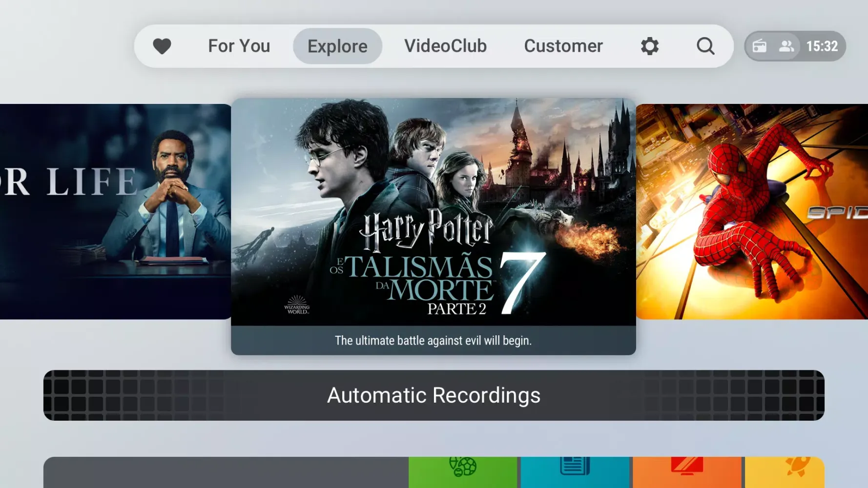Open the green football category tile

463,472
